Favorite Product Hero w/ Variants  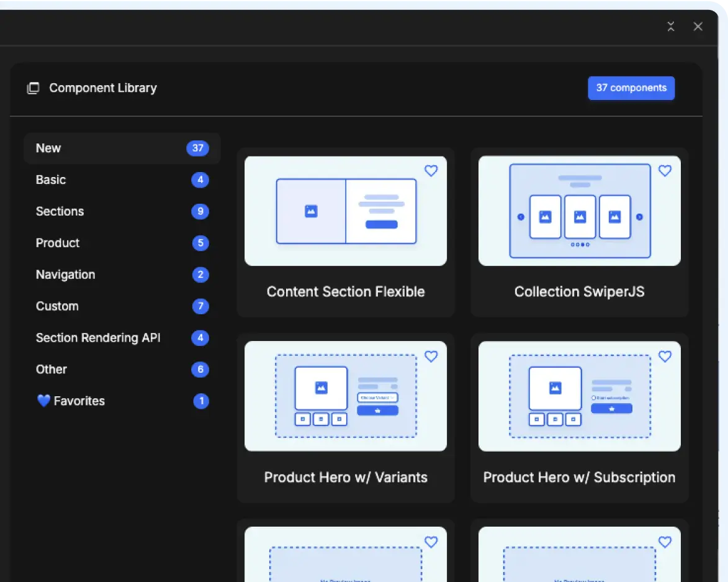pos(431,357)
